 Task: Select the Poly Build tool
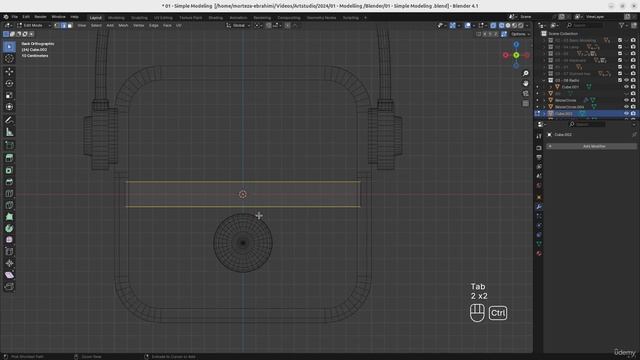pyautogui.click(x=9, y=217)
